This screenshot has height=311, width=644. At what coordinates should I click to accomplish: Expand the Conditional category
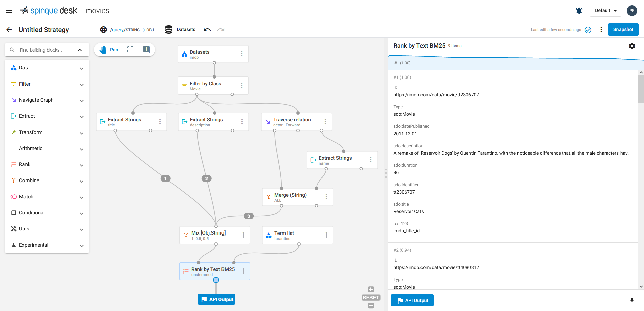47,213
